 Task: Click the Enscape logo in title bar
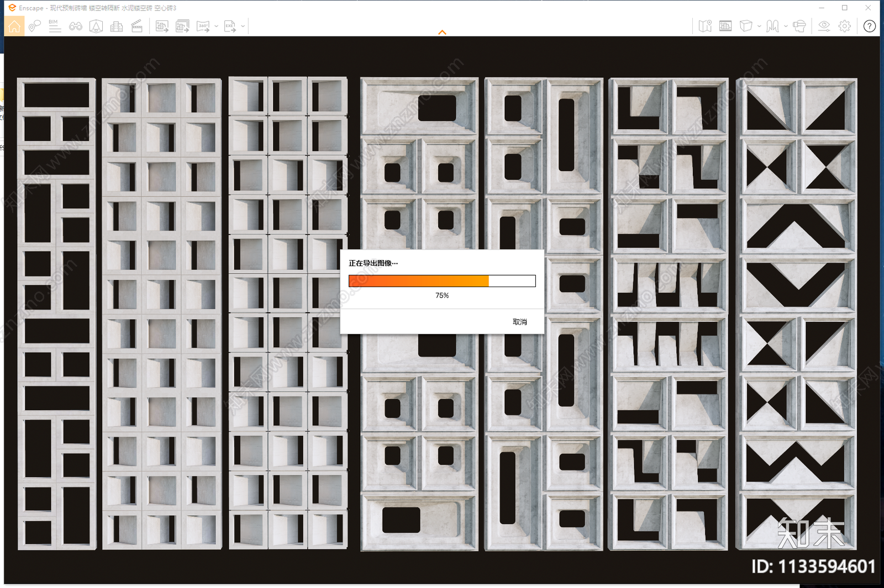12,8
